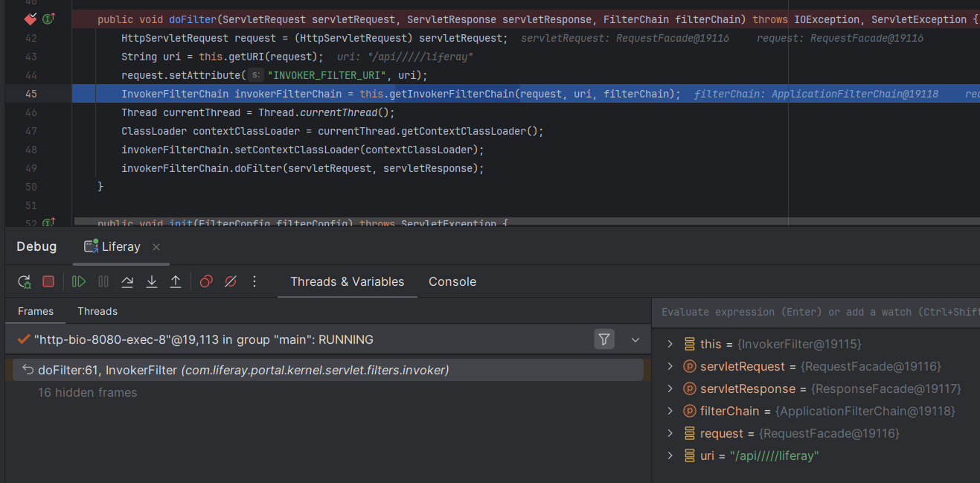Expand the filterChain variable

[670, 411]
